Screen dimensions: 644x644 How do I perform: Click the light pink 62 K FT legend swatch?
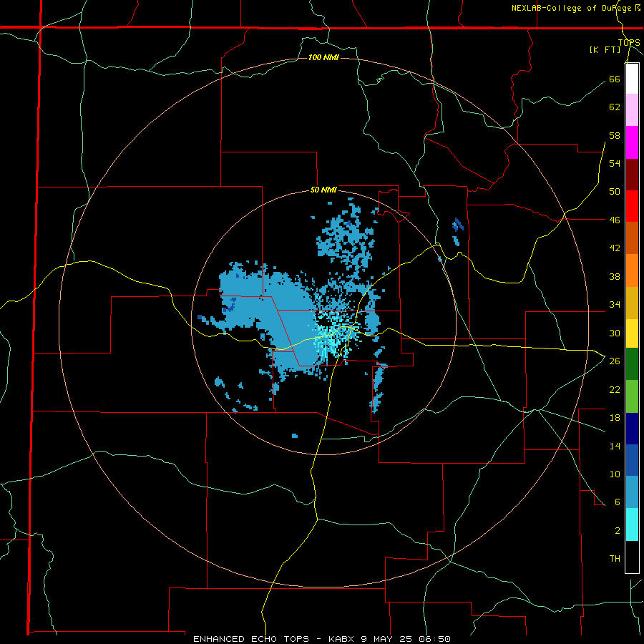pyautogui.click(x=632, y=110)
